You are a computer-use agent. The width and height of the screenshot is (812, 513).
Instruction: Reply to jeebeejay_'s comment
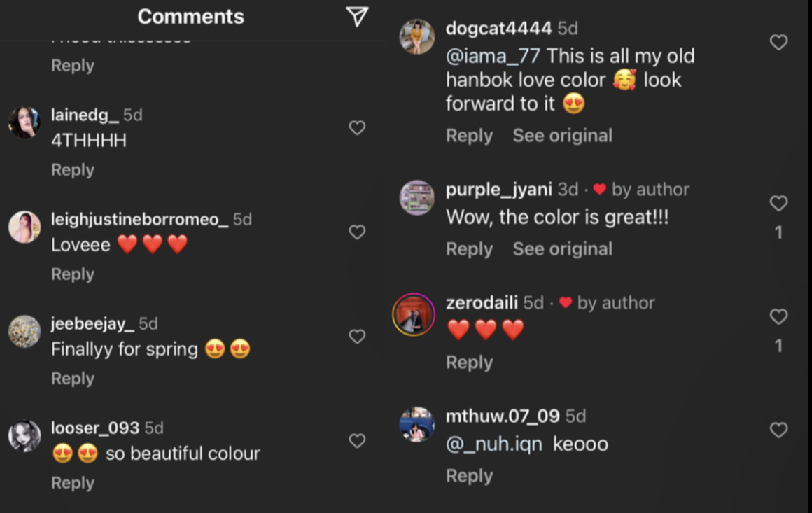coord(72,379)
